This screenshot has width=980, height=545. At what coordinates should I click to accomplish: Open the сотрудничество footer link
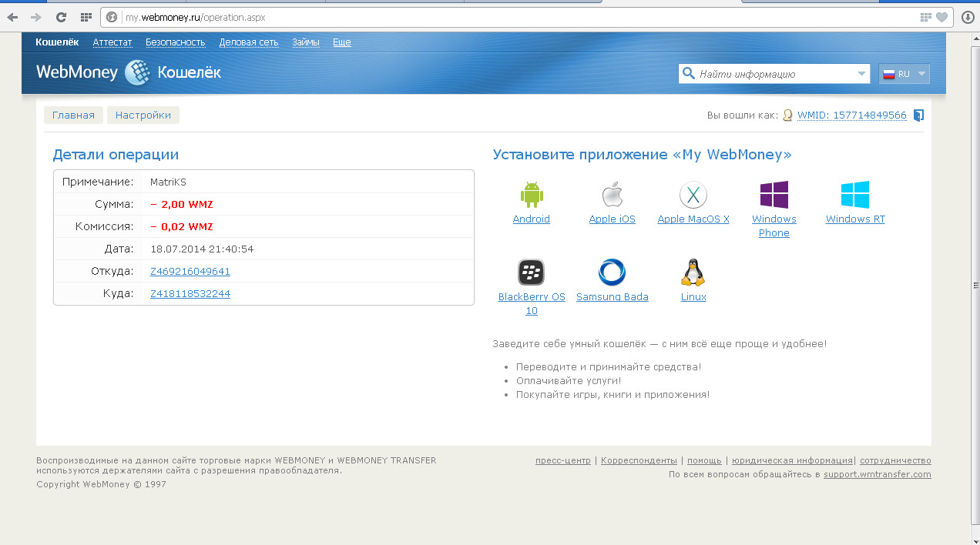(895, 461)
